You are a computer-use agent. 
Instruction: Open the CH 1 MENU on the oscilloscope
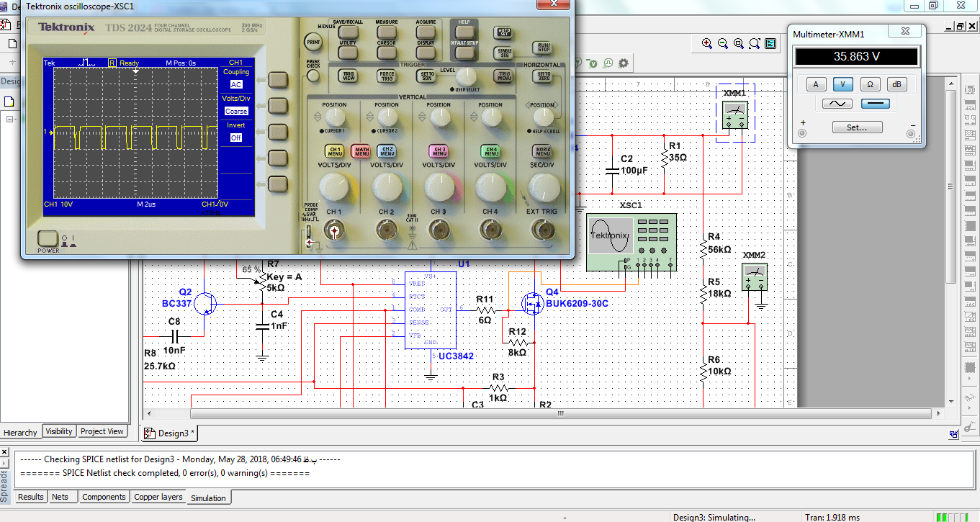click(334, 150)
